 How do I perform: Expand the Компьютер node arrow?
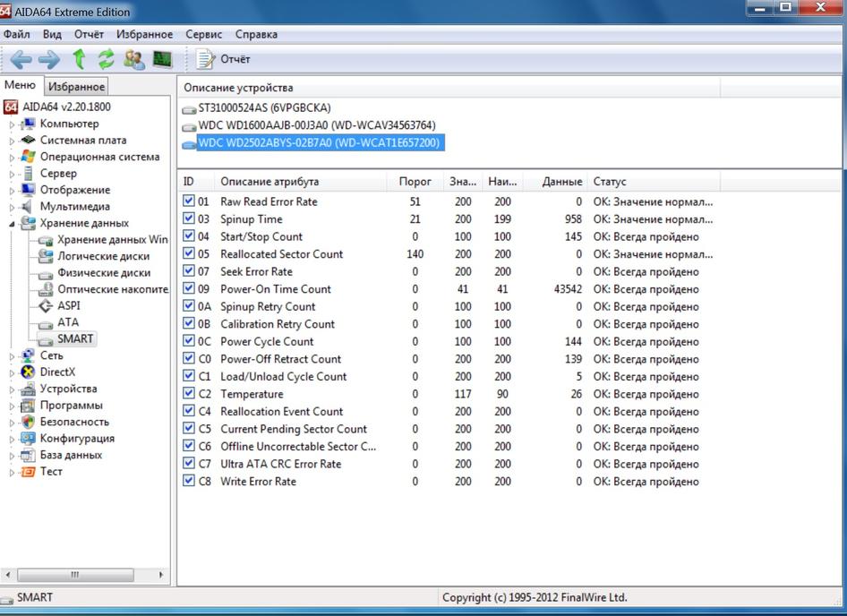[12, 124]
